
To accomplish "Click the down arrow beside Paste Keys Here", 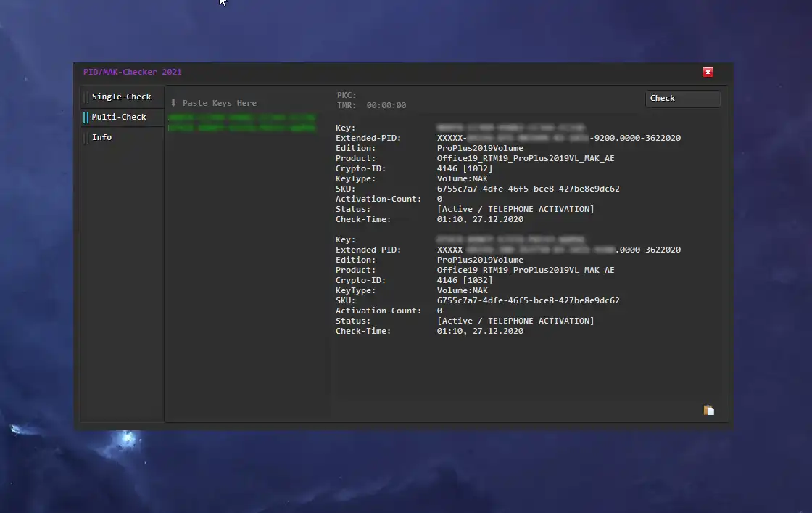I will coord(173,102).
